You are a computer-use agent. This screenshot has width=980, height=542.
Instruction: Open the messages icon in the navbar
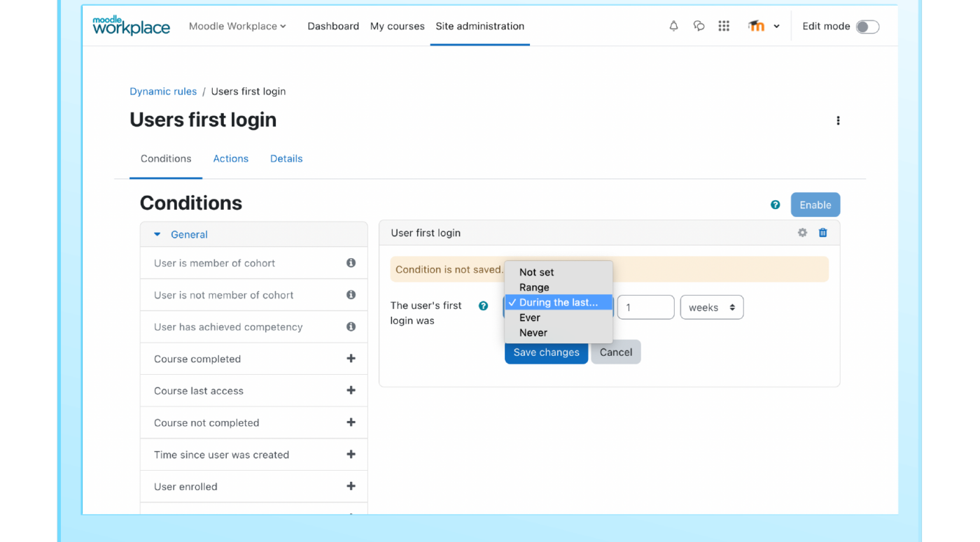coord(699,26)
